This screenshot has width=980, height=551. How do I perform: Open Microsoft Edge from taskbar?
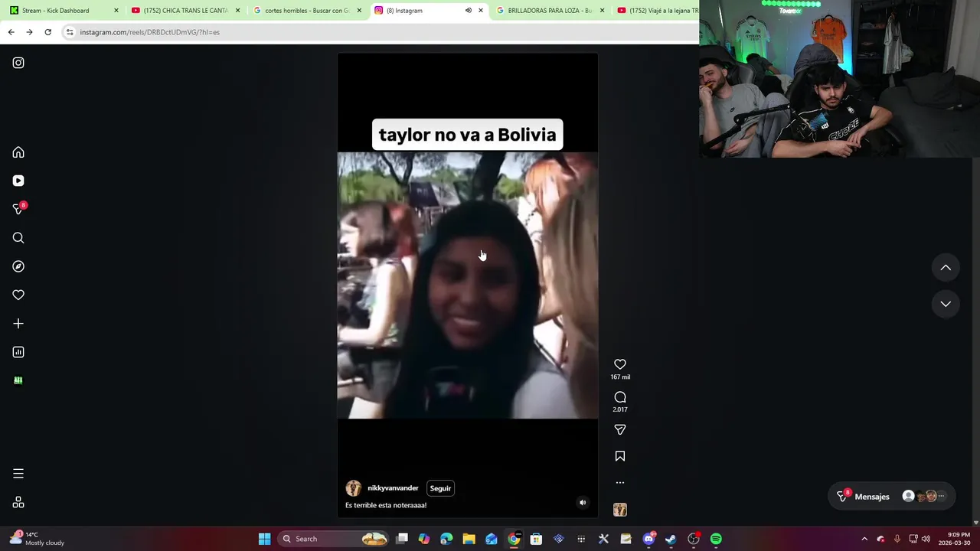446,539
